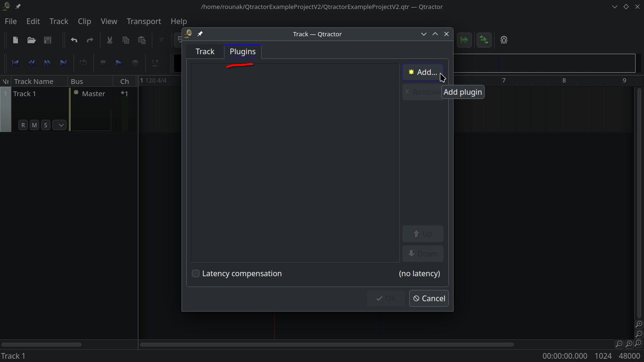Toggle Record (R) on Track 1
644x362 pixels.
23,125
